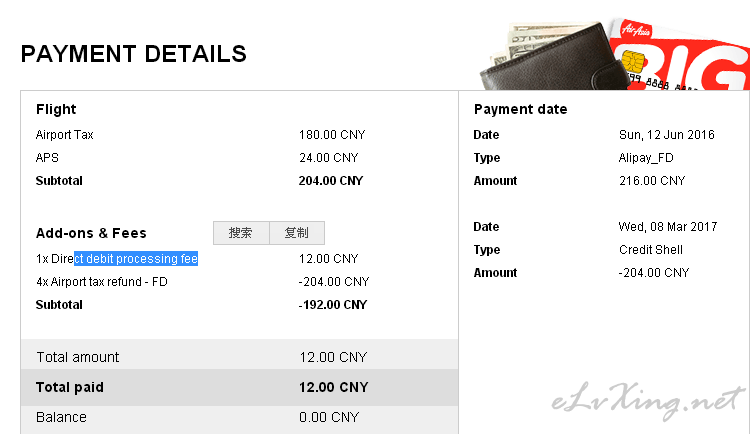Click the Total paid 12.00 CNY value
756x434 pixels.
[x=334, y=387]
